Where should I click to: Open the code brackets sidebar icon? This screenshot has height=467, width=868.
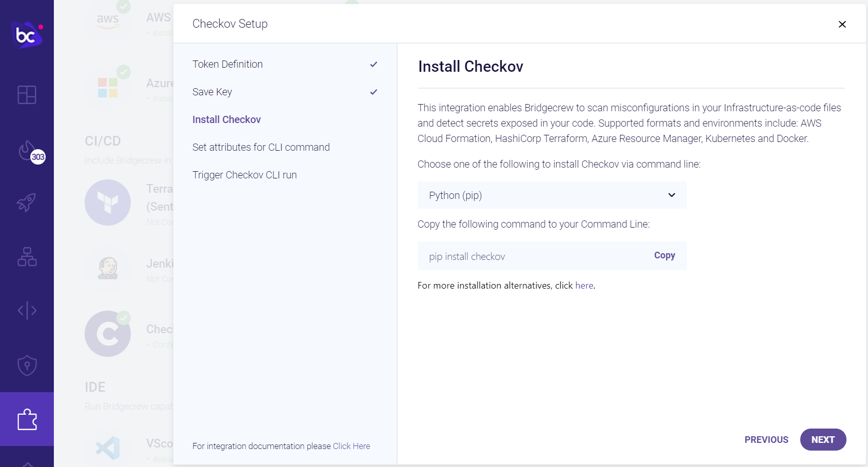pyautogui.click(x=27, y=310)
